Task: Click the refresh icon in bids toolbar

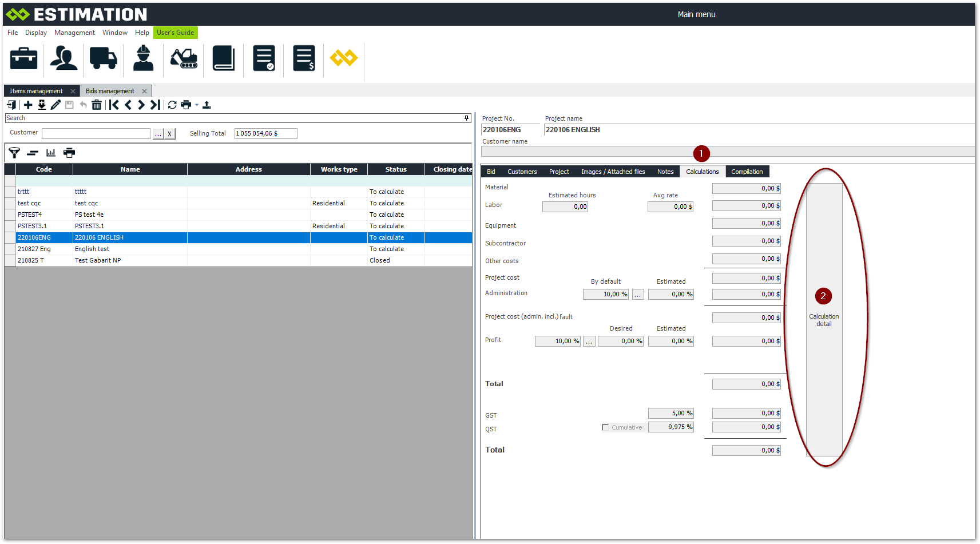Action: (x=172, y=105)
